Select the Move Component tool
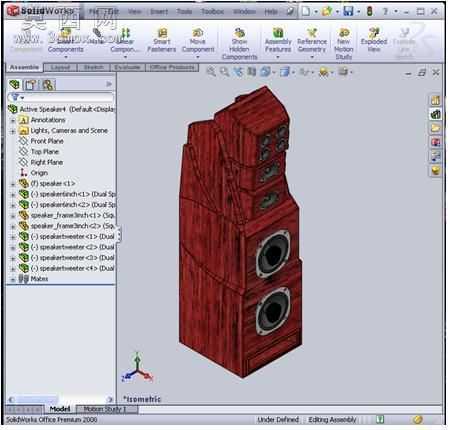 click(198, 41)
